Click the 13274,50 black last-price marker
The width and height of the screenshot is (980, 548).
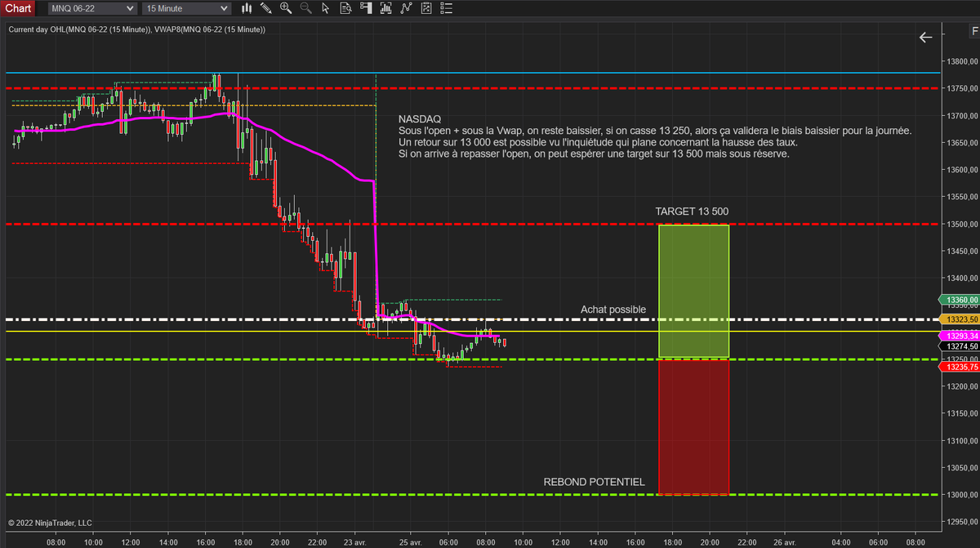coord(960,346)
